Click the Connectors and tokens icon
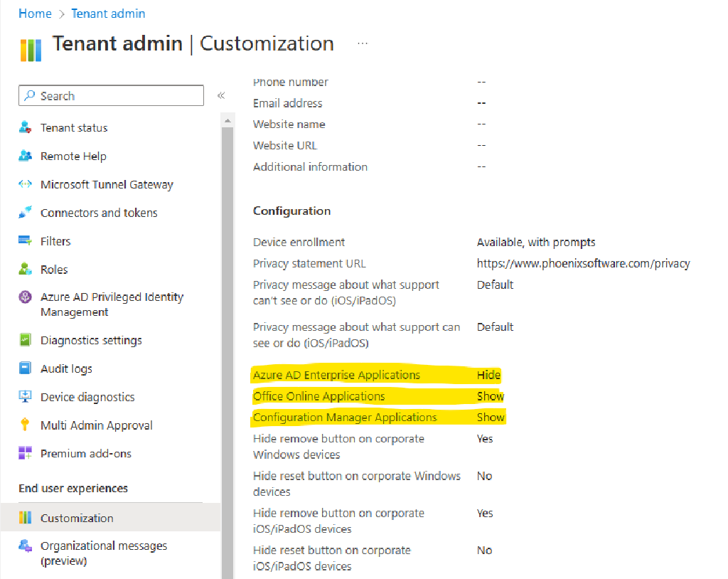 25,213
